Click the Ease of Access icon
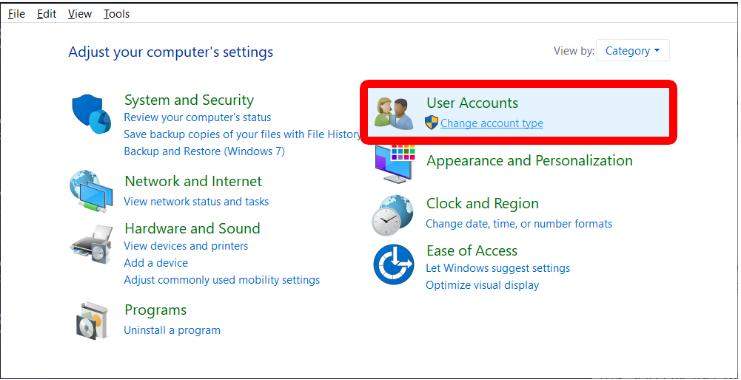 pyautogui.click(x=394, y=265)
